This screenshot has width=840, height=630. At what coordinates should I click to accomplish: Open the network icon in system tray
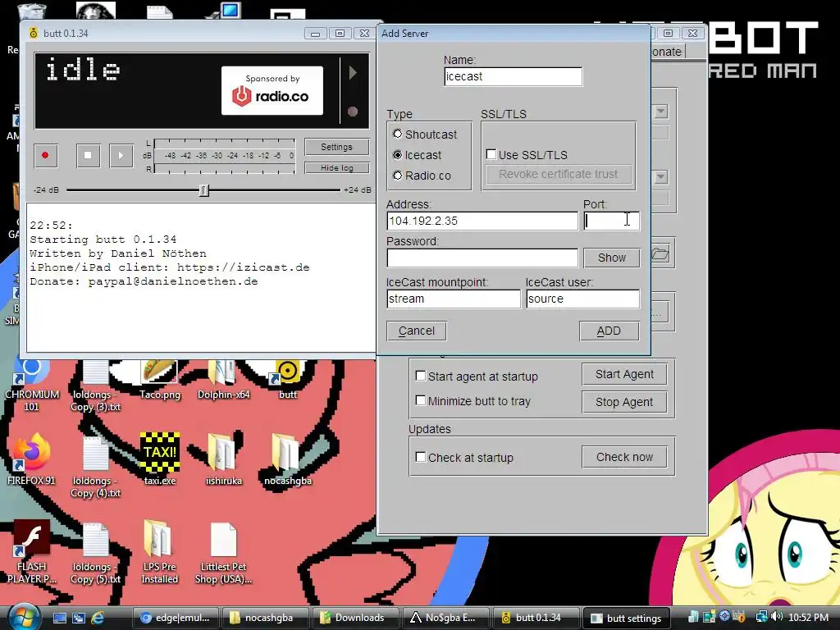coord(761,617)
